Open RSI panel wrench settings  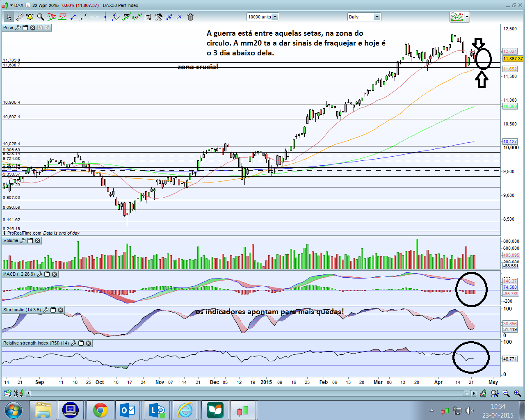point(74,343)
